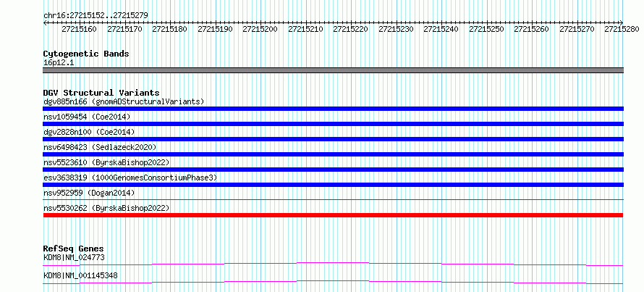Click the nsv5523610 (ByrskaBishop2022) label
This screenshot has height=292, width=644.
tap(106, 162)
